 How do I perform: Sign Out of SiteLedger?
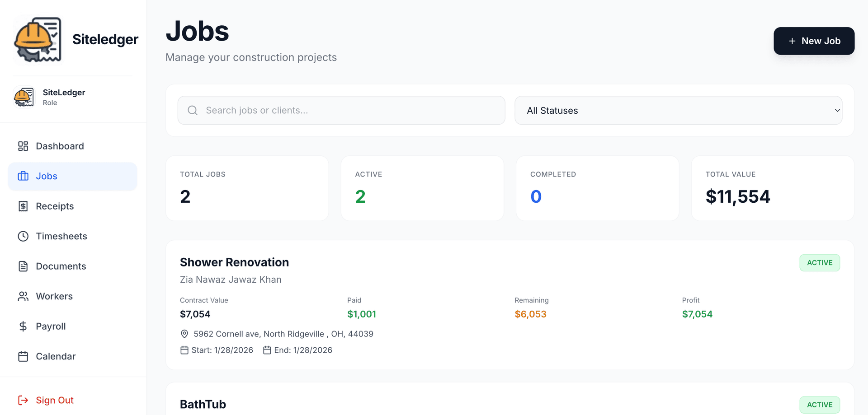tap(54, 400)
